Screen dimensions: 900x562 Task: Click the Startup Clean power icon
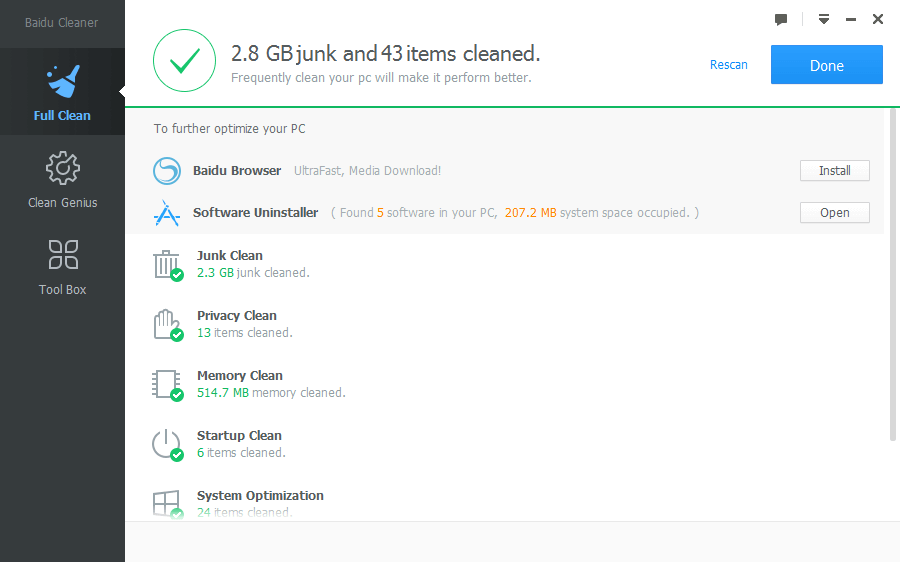(x=166, y=444)
